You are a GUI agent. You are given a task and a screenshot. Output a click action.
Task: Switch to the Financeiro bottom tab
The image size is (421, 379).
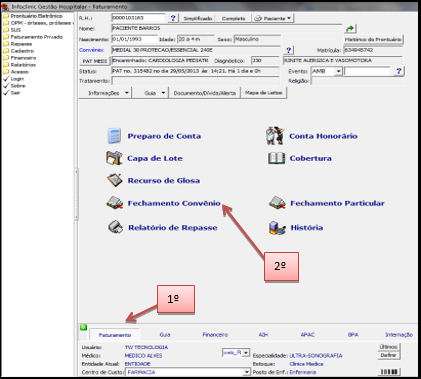(x=215, y=335)
